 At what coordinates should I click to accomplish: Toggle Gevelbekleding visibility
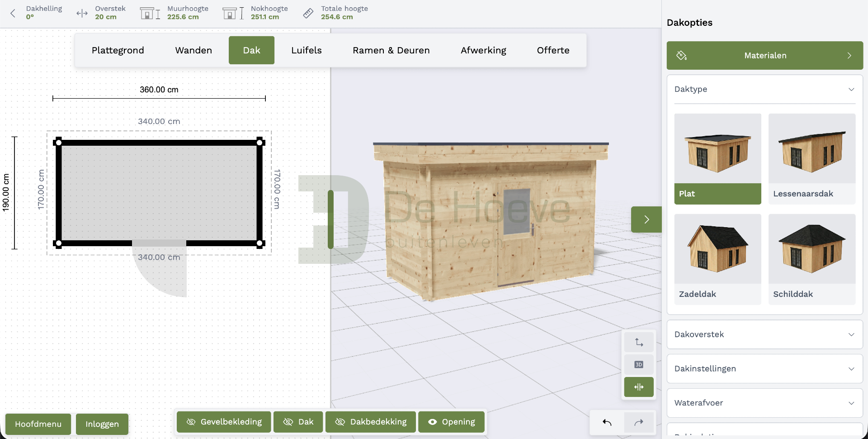point(224,422)
